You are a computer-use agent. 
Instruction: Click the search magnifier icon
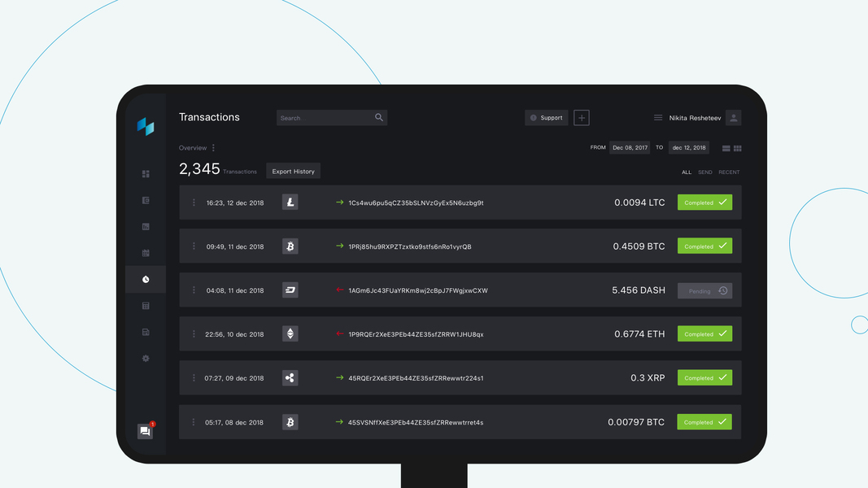tap(379, 117)
